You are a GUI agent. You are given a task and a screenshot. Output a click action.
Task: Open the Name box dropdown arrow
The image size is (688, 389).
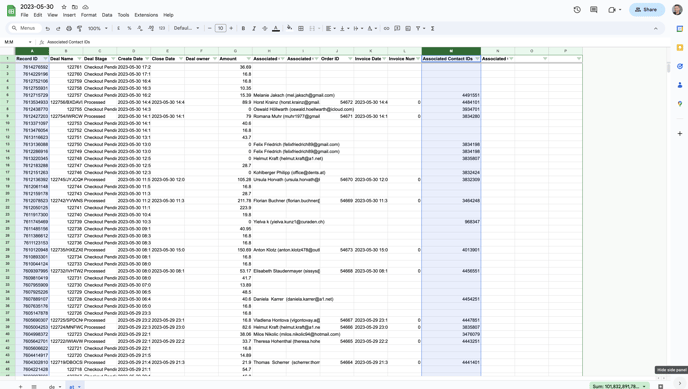[30, 42]
